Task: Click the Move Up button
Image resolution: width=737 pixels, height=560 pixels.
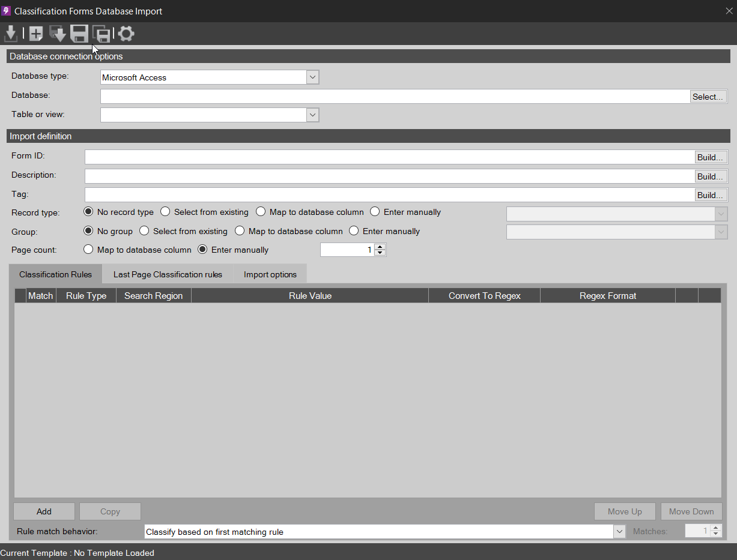Action: coord(625,511)
